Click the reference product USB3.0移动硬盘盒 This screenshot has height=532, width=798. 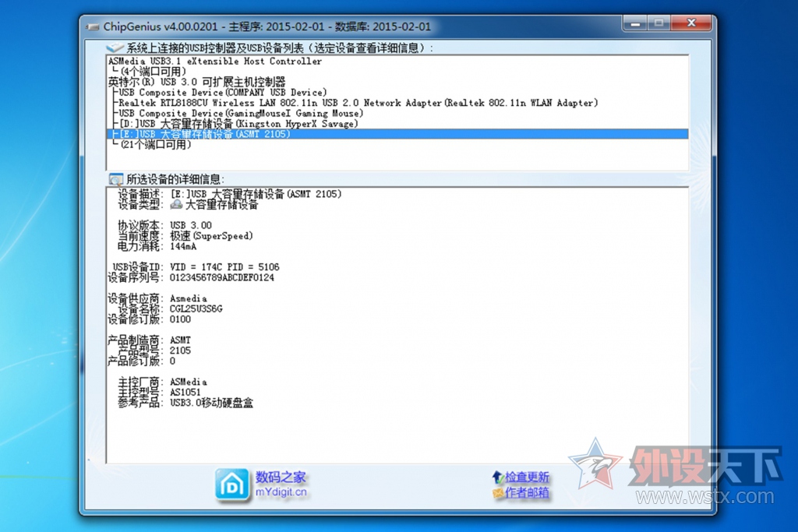click(x=211, y=403)
